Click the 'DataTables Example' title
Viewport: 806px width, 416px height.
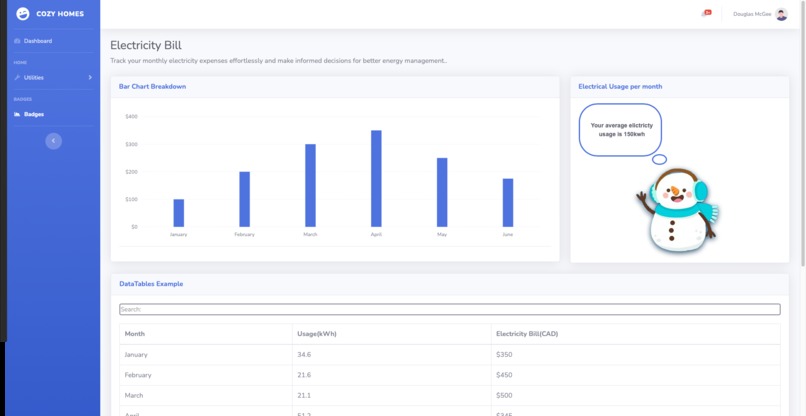point(151,284)
